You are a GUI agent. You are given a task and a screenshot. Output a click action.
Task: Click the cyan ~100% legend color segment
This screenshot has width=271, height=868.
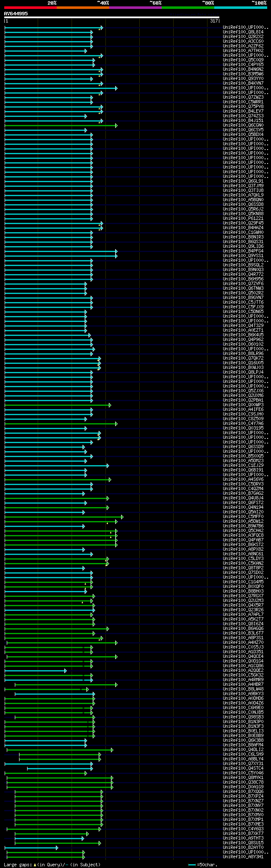[x=241, y=8]
